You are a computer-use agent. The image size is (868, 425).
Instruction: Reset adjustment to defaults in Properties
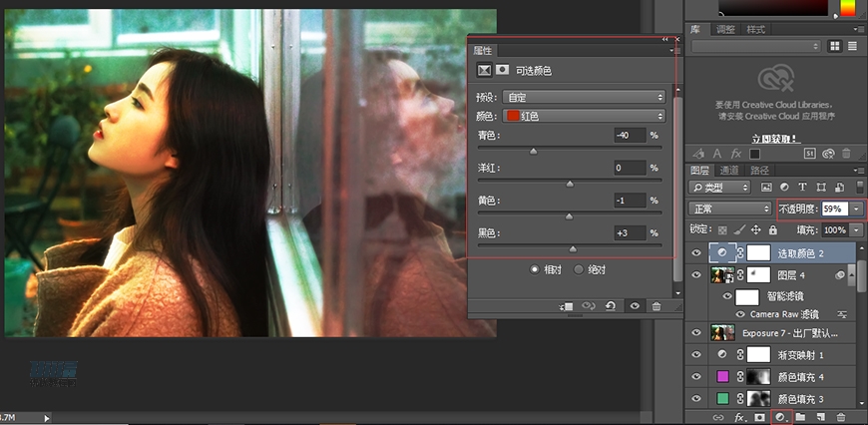tap(611, 306)
